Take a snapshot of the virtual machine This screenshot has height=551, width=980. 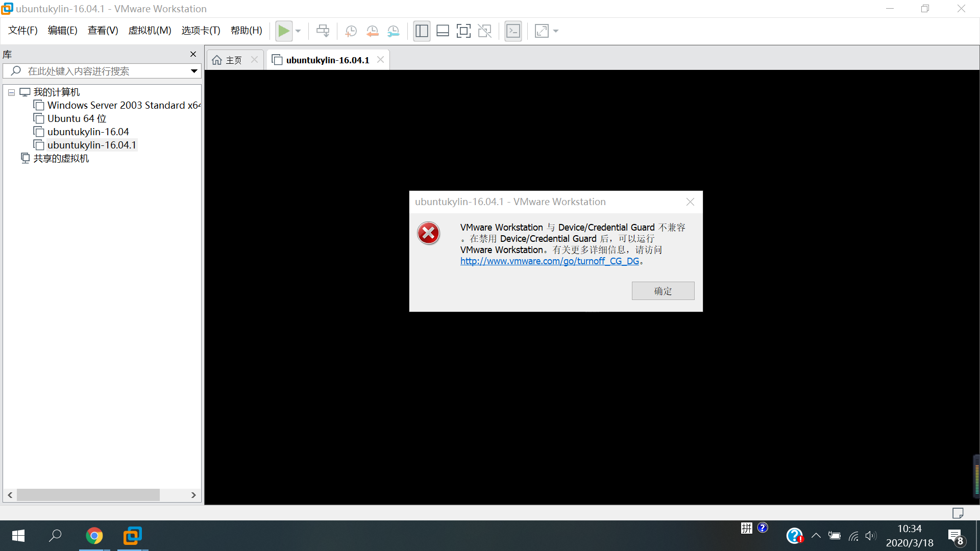pos(351,31)
